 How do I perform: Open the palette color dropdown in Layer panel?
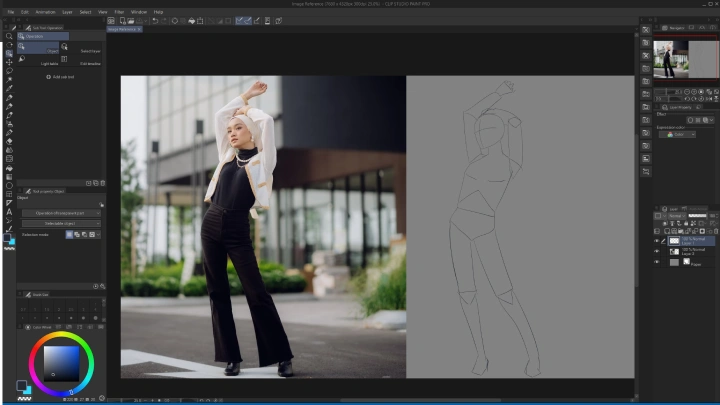659,216
